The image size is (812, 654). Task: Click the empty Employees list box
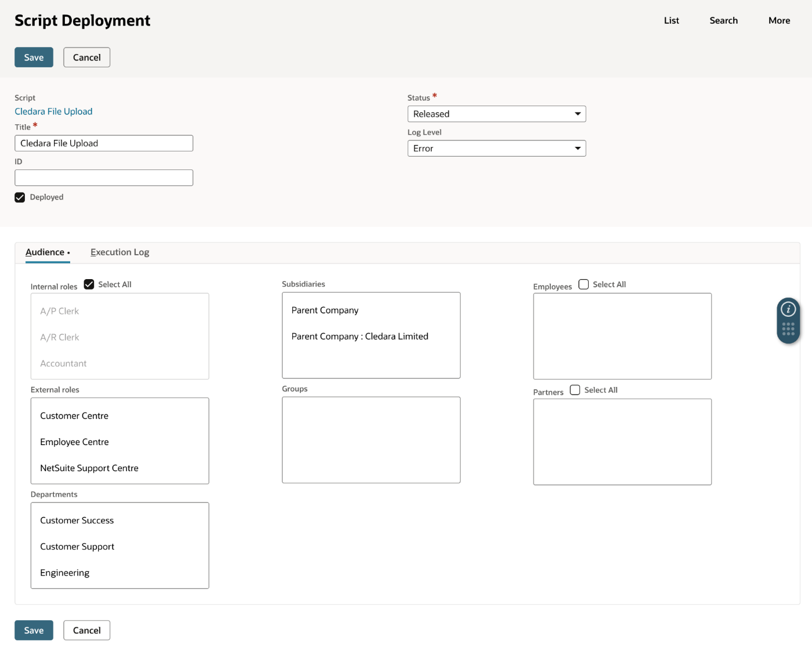[x=622, y=337]
